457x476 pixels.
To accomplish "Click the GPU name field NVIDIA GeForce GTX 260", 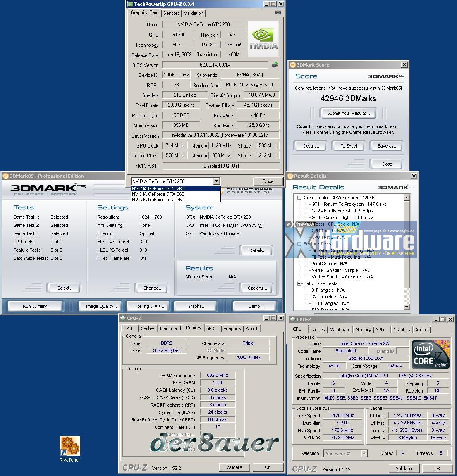I will coord(203,24).
